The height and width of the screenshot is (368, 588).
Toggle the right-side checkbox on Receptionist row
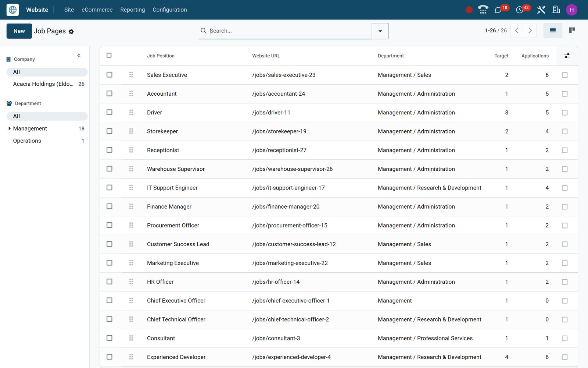tap(565, 150)
